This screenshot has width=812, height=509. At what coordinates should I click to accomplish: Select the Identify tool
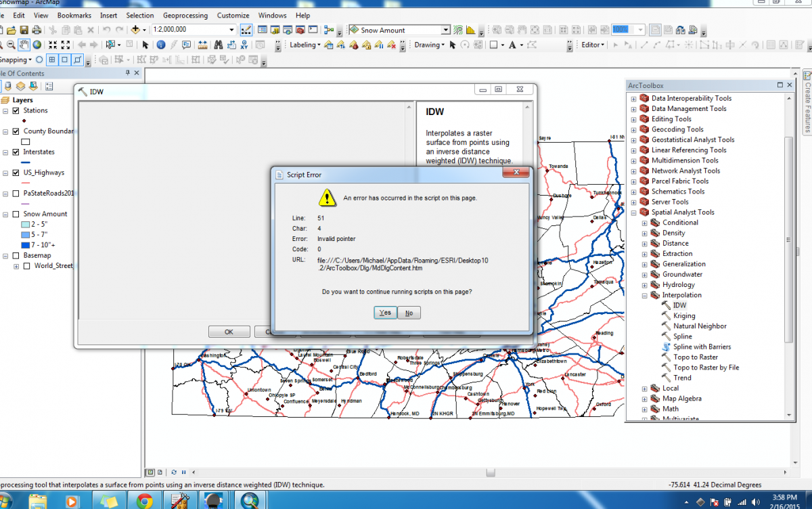(160, 45)
